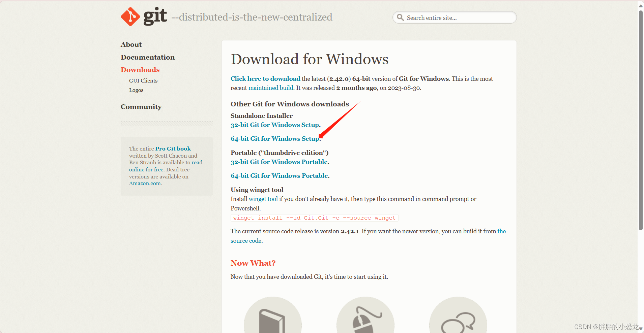Click the 'Using winget tool' subheading
The image size is (644, 333).
[x=257, y=190]
